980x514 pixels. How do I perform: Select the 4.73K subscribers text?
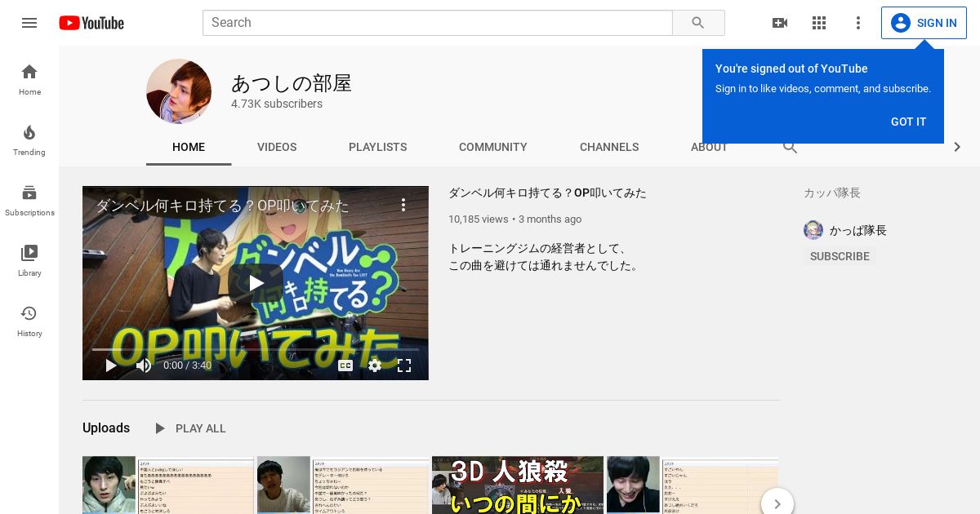pos(277,104)
